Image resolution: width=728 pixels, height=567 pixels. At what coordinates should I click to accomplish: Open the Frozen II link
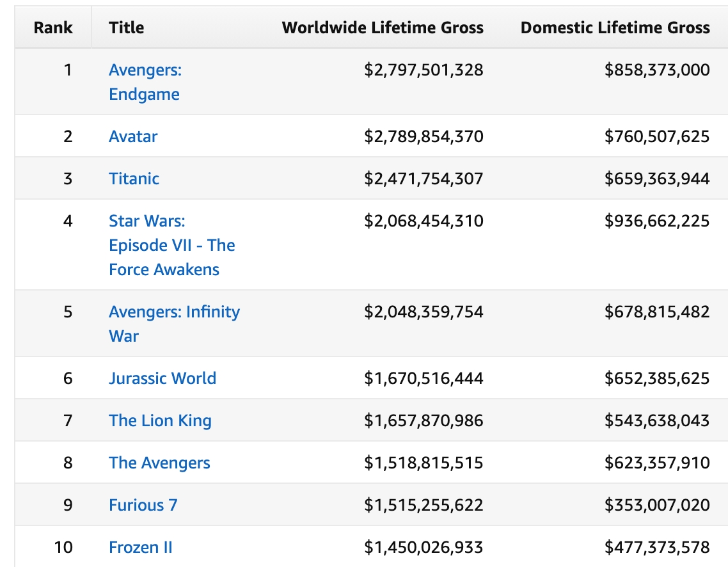pyautogui.click(x=141, y=547)
